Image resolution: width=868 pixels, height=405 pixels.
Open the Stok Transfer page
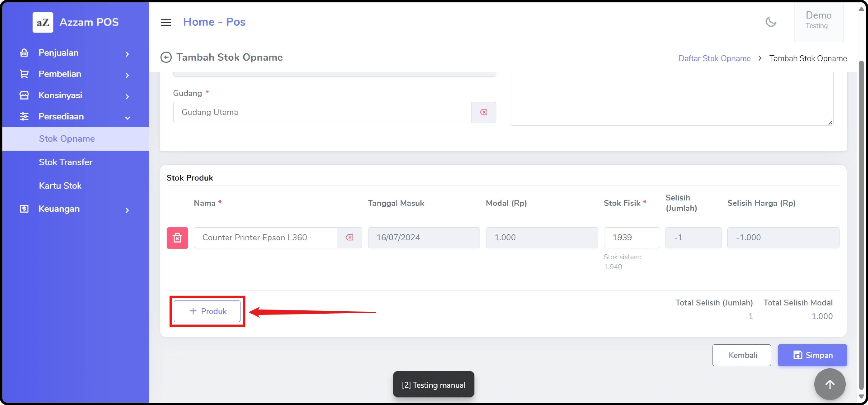65,162
